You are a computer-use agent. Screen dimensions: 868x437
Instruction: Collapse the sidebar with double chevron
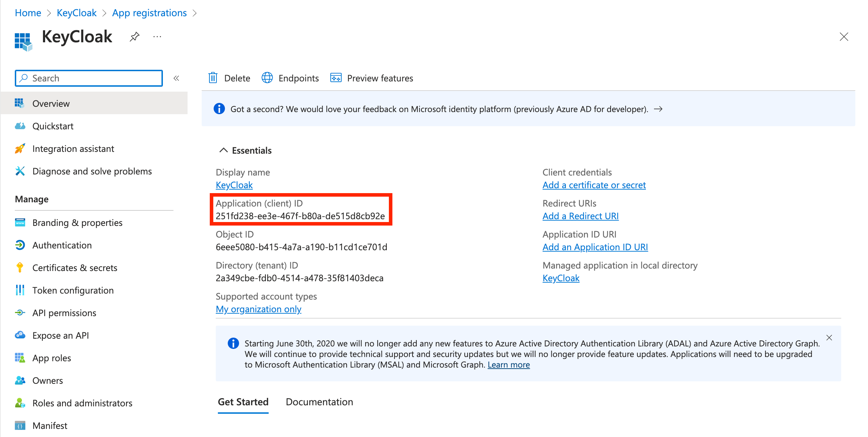pos(176,78)
